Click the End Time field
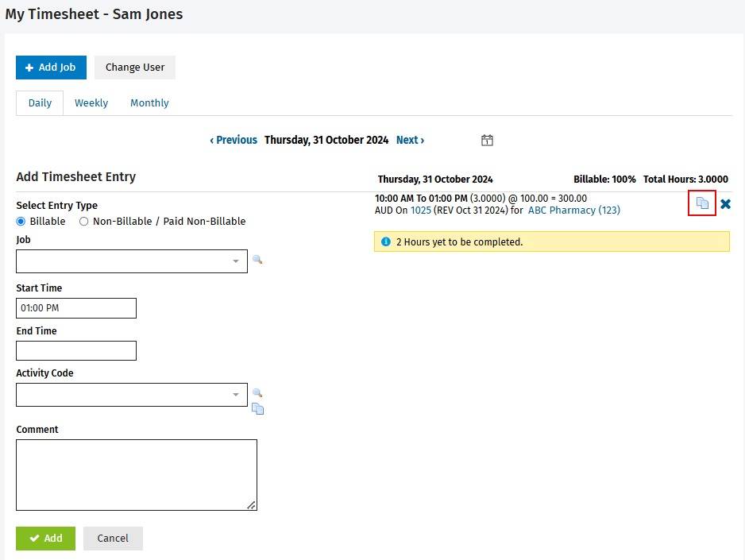Image resolution: width=745 pixels, height=560 pixels. [x=76, y=350]
